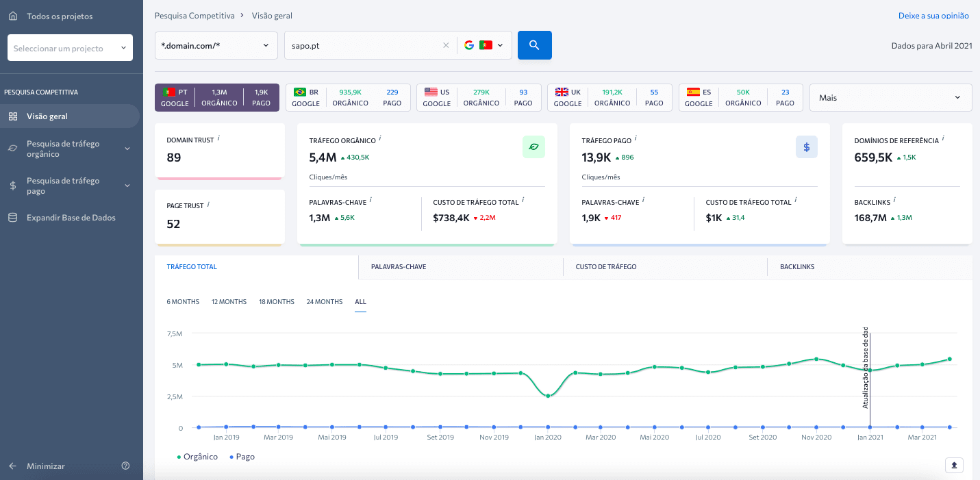The width and height of the screenshot is (980, 480).
Task: Open the Mais countries dropdown
Action: [890, 97]
